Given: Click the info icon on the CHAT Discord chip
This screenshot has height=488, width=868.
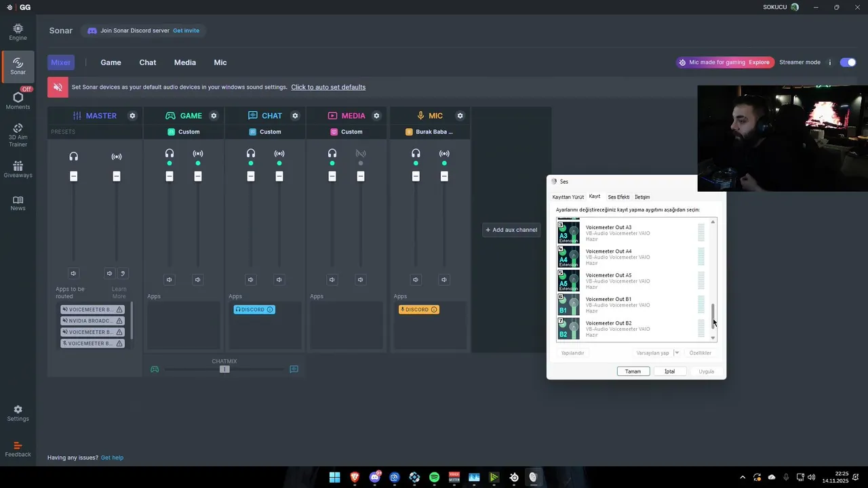Looking at the screenshot, I should click(x=270, y=310).
